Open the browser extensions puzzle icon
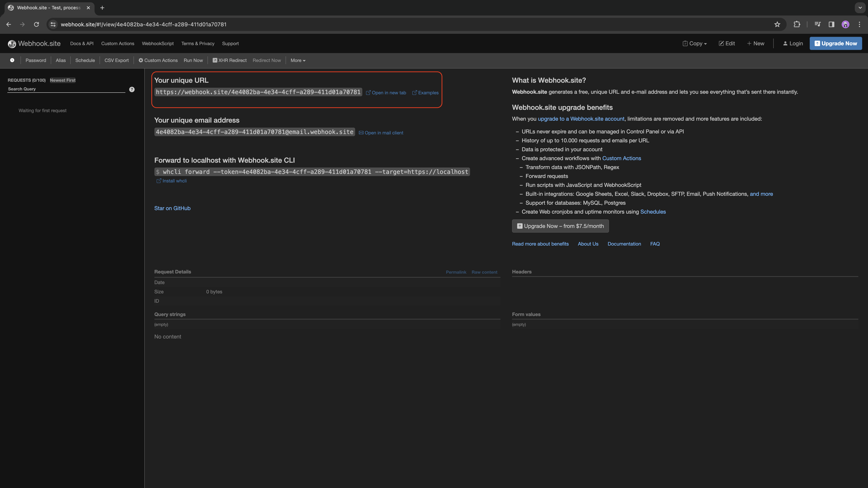Screen dimensions: 868x488 797,24
